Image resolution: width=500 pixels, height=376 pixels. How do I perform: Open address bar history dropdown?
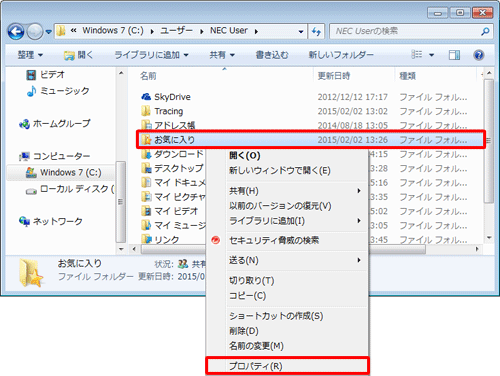tap(301, 32)
